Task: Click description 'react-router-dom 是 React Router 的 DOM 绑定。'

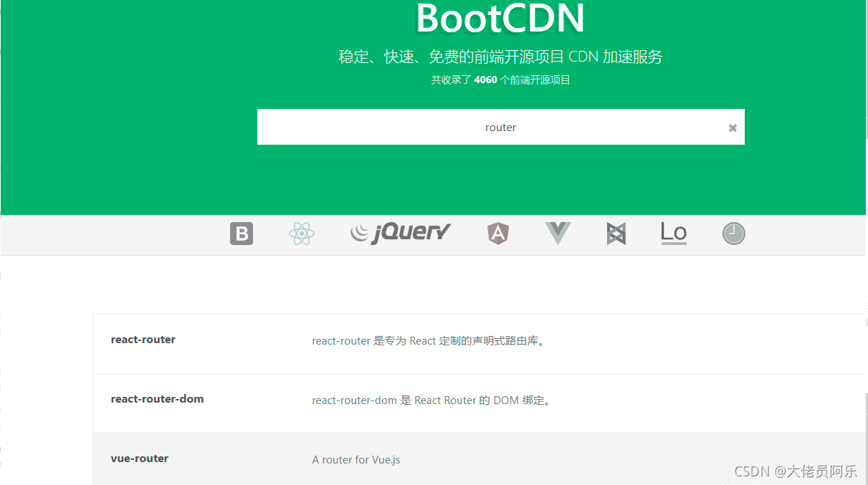Action: click(433, 400)
